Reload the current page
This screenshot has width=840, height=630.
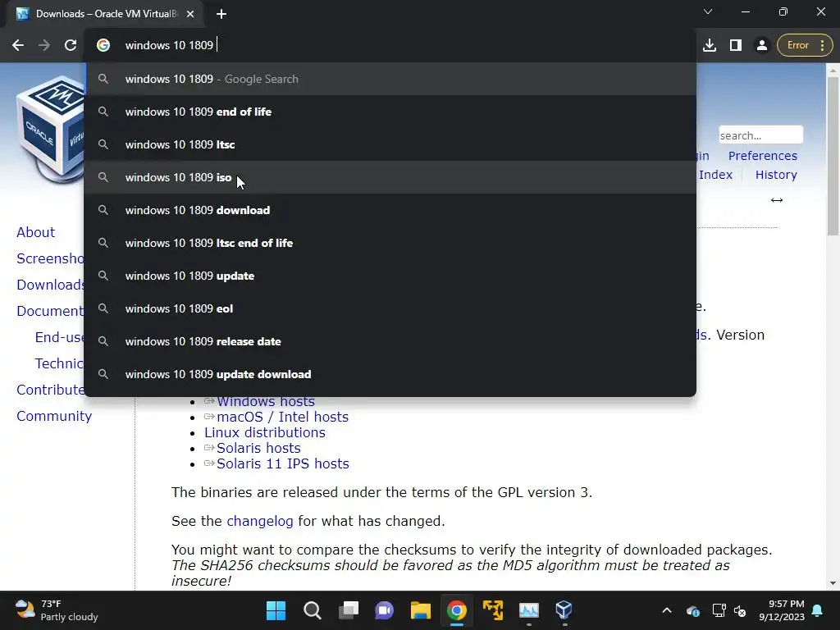click(71, 46)
